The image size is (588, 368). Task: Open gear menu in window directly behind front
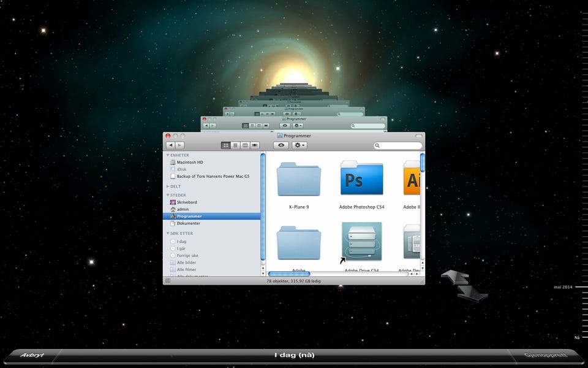(x=298, y=125)
